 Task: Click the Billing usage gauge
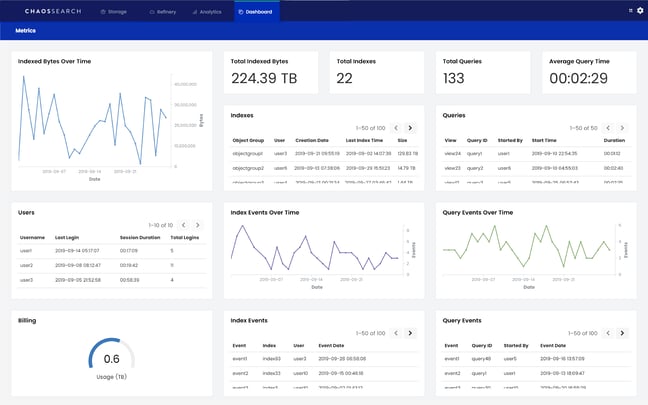[111, 358]
